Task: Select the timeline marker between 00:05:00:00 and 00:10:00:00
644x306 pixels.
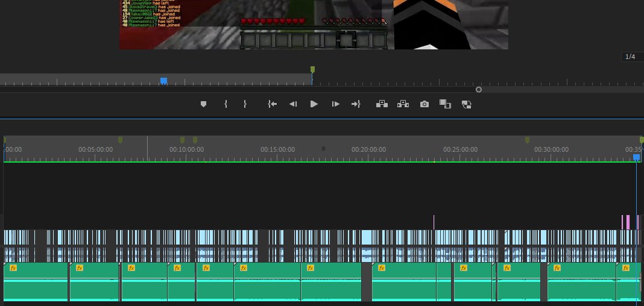Action: (x=120, y=140)
